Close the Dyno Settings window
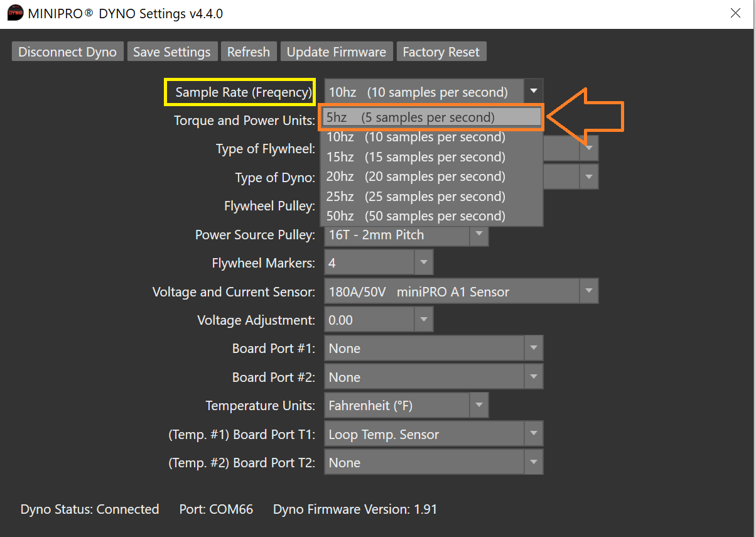756x537 pixels. pos(735,13)
